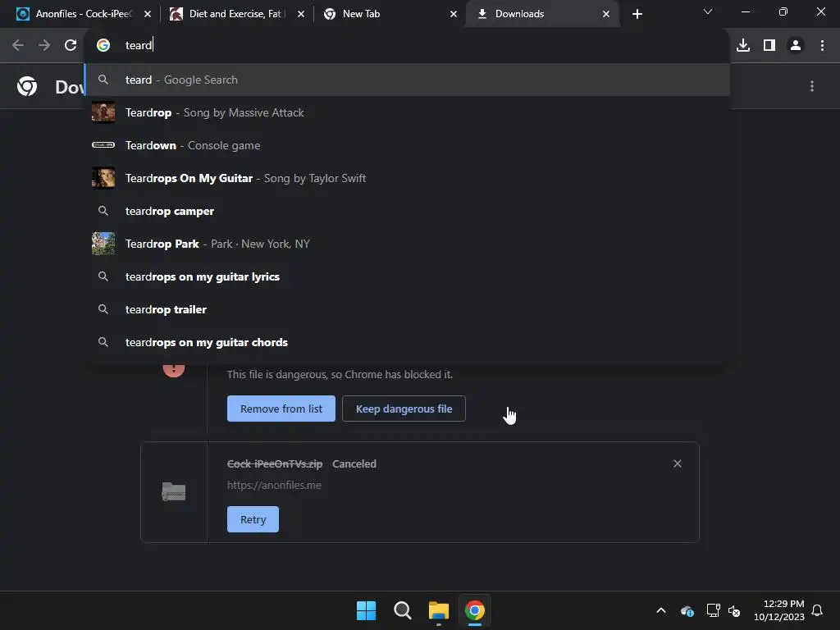Viewport: 840px width, 630px height.
Task: Open the https://anonfiles.me link
Action: click(x=274, y=486)
